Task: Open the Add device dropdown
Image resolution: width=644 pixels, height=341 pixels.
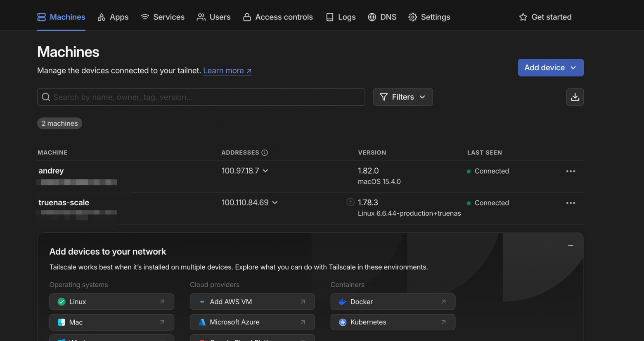Action: [x=551, y=67]
